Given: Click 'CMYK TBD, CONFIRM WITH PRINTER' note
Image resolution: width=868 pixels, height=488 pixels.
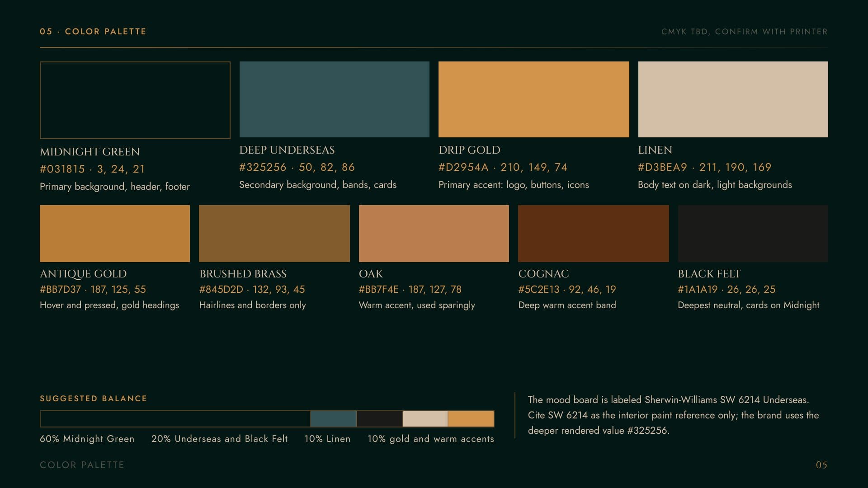Looking at the screenshot, I should point(745,32).
